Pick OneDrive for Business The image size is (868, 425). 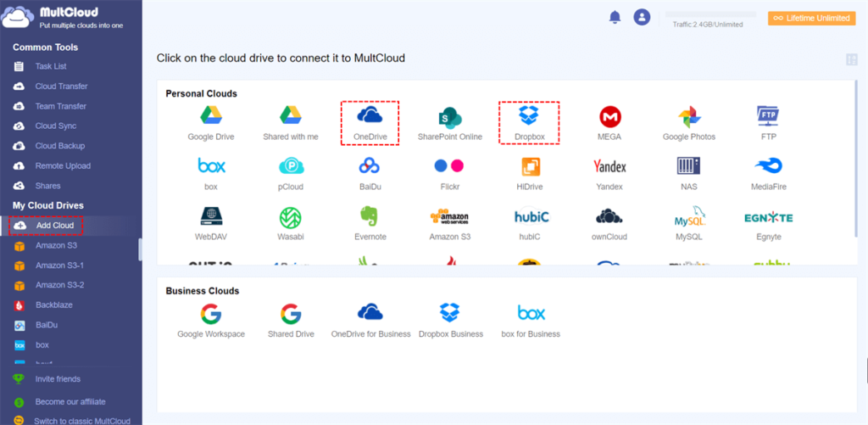pyautogui.click(x=371, y=322)
